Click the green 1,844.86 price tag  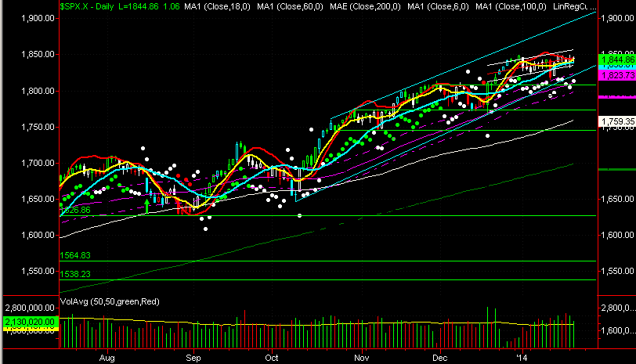[x=617, y=60]
